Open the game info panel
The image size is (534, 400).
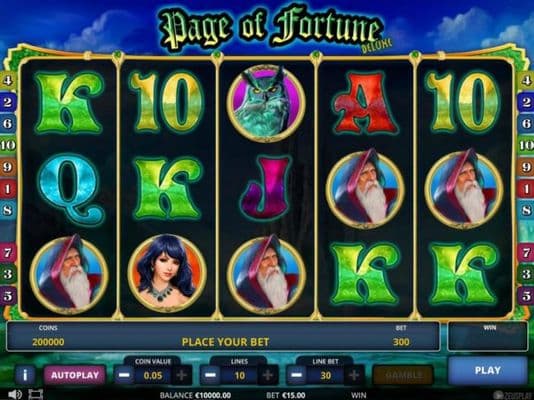[x=25, y=375]
